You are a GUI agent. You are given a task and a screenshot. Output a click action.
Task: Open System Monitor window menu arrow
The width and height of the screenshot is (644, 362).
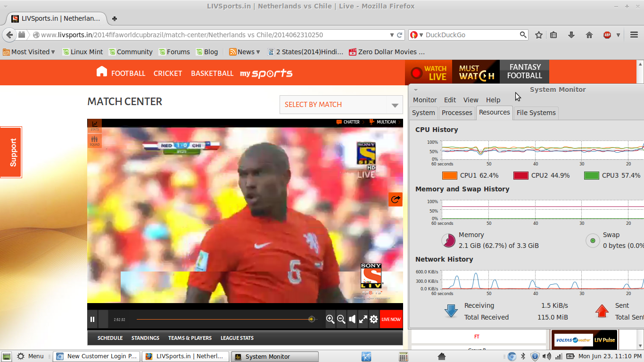[416, 90]
